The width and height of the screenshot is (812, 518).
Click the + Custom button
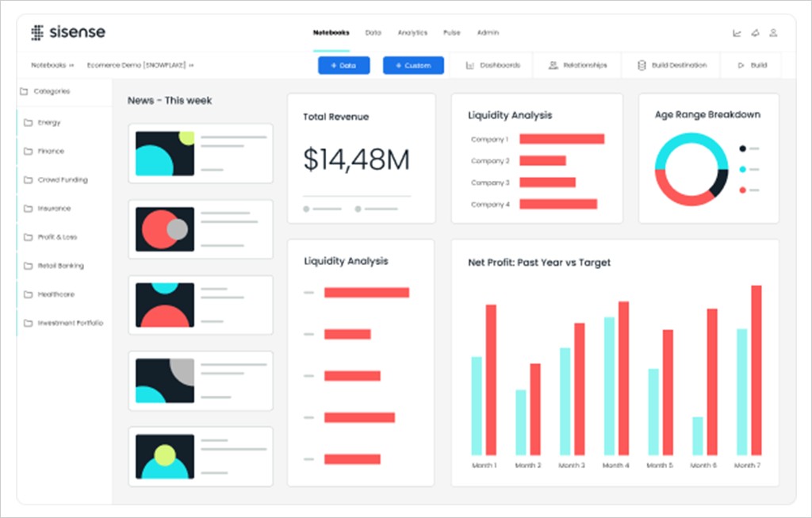[x=413, y=65]
